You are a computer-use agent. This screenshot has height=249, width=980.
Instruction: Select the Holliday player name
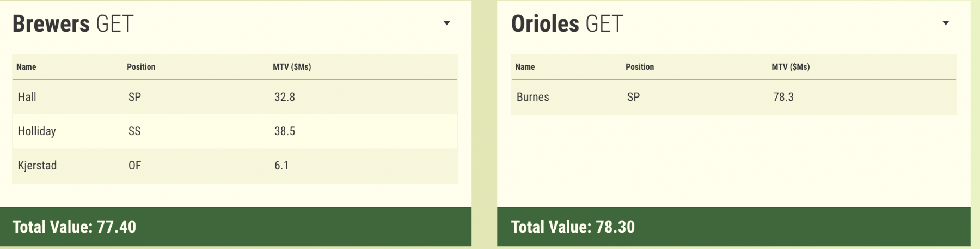pyautogui.click(x=37, y=131)
